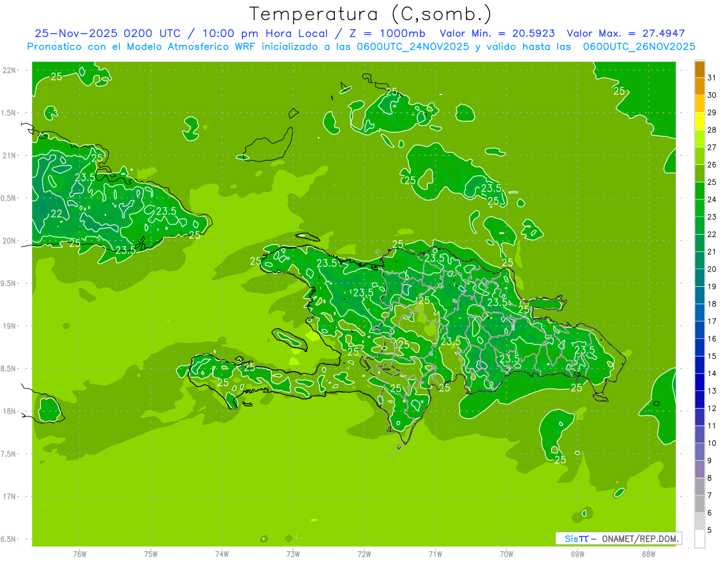Click the "Z = 1000mb" level text
The height and width of the screenshot is (562, 728).
387,33
